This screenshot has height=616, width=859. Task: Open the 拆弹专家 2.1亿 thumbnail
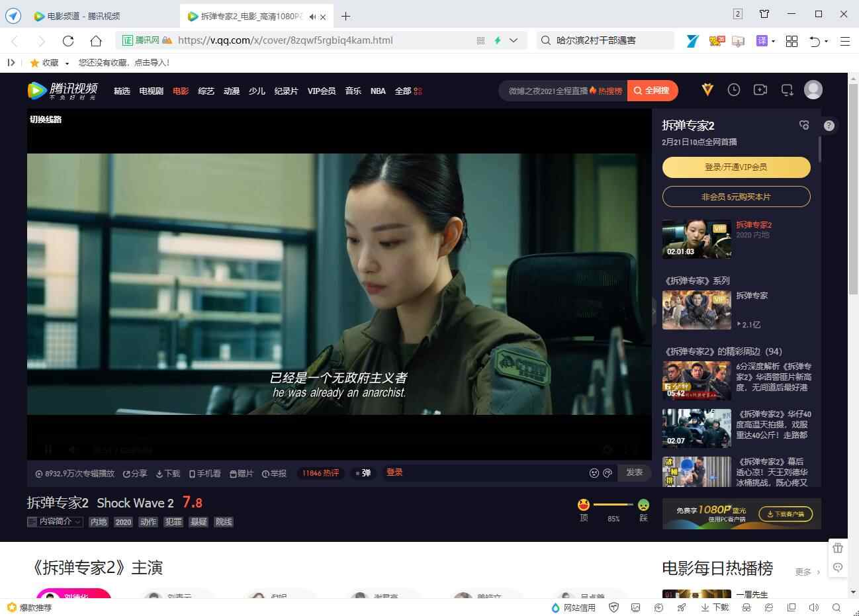point(697,310)
